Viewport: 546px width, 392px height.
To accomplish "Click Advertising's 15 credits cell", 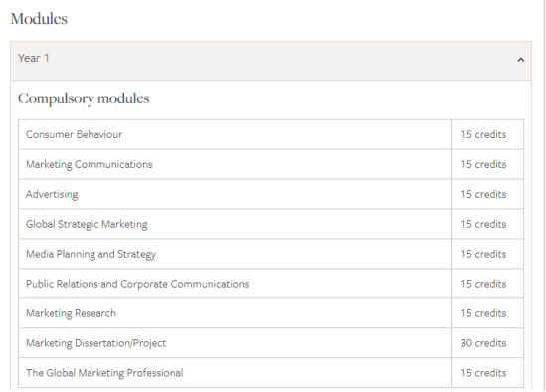I will click(x=487, y=194).
